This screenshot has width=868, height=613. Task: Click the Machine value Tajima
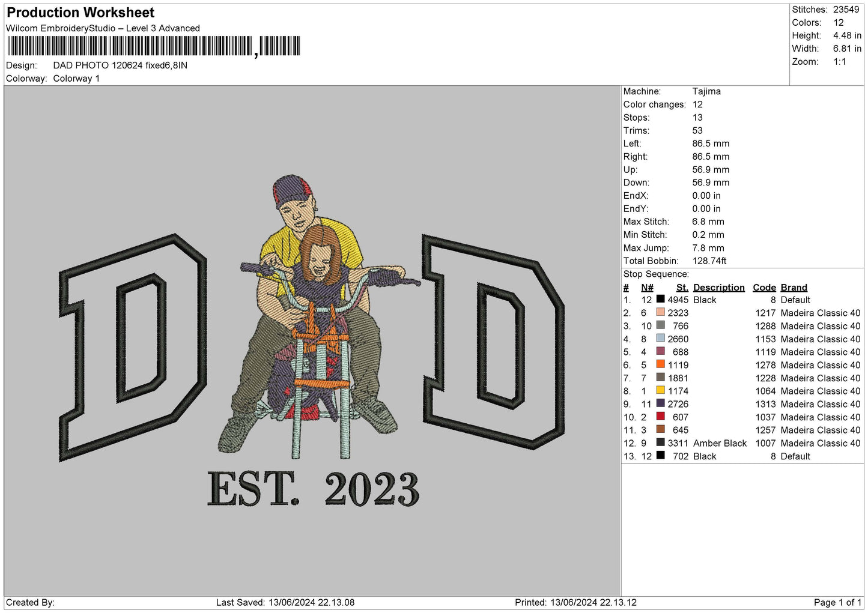(706, 91)
